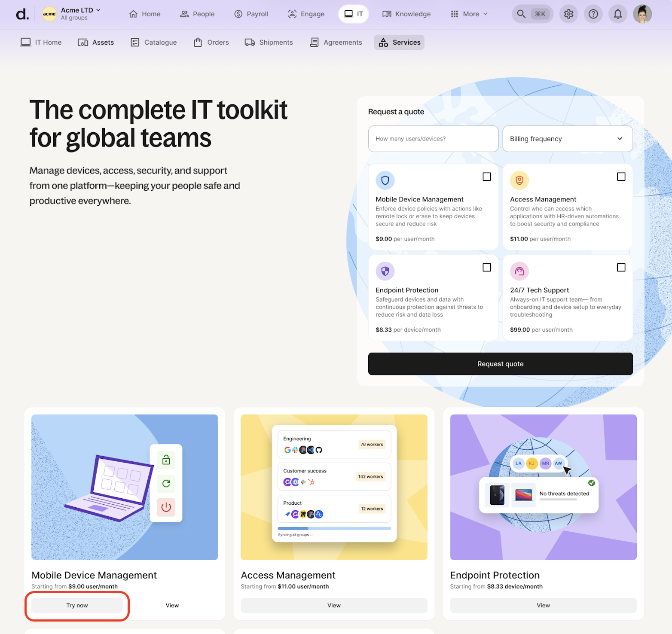The width and height of the screenshot is (672, 634).
Task: Click the Endpoint Protection illustration thumbnail
Action: (x=543, y=487)
